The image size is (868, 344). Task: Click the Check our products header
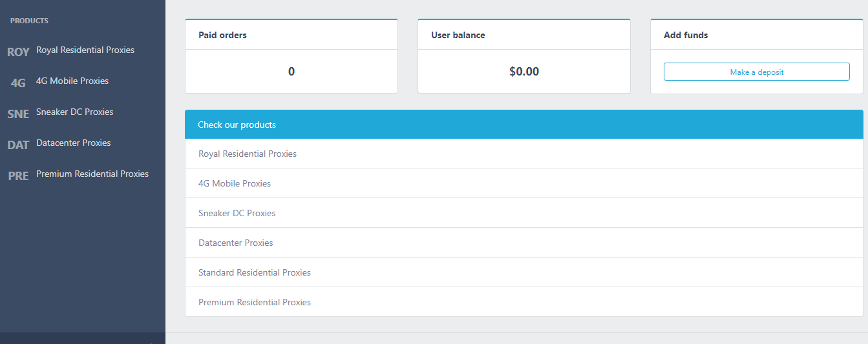[x=237, y=125]
